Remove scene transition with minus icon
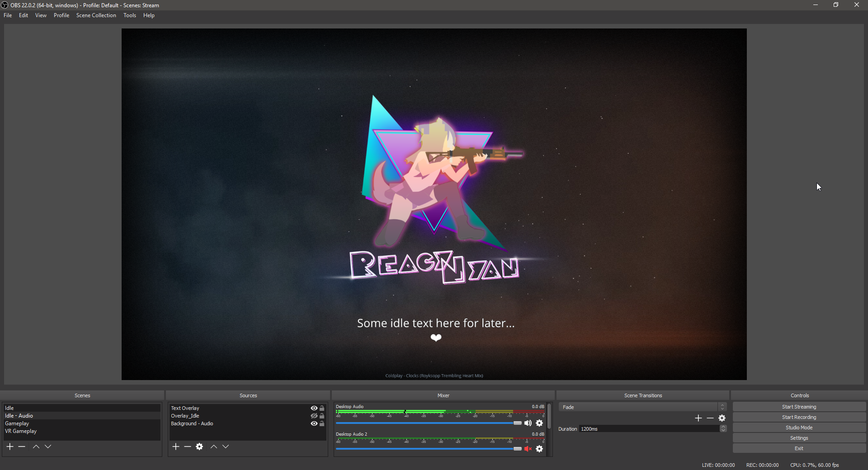 [x=710, y=418]
